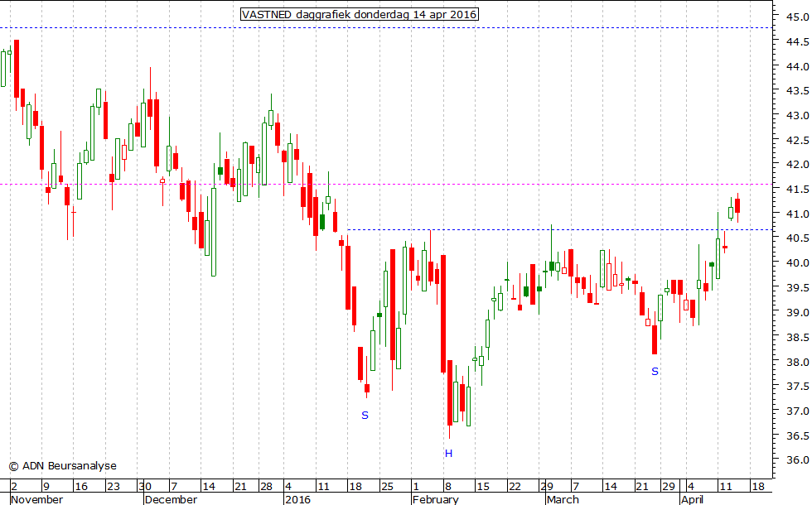This screenshot has height=505, width=812.
Task: Click the February month label
Action: coord(436,499)
